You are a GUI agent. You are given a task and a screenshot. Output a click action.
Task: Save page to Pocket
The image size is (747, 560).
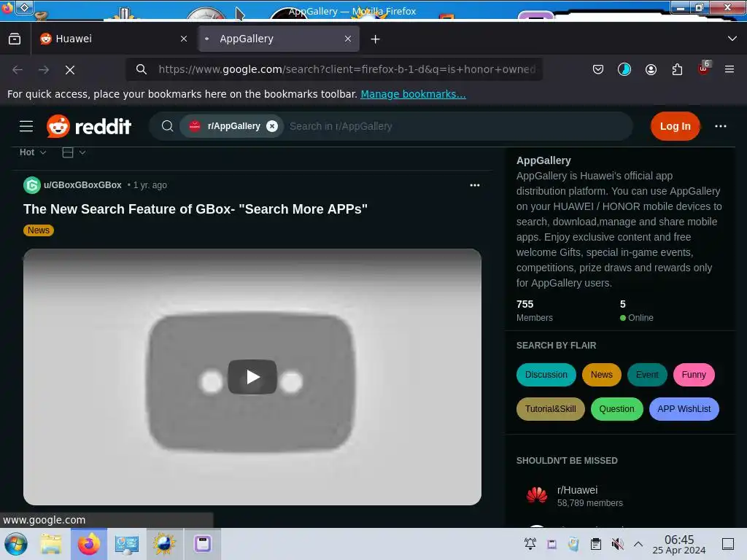[598, 69]
